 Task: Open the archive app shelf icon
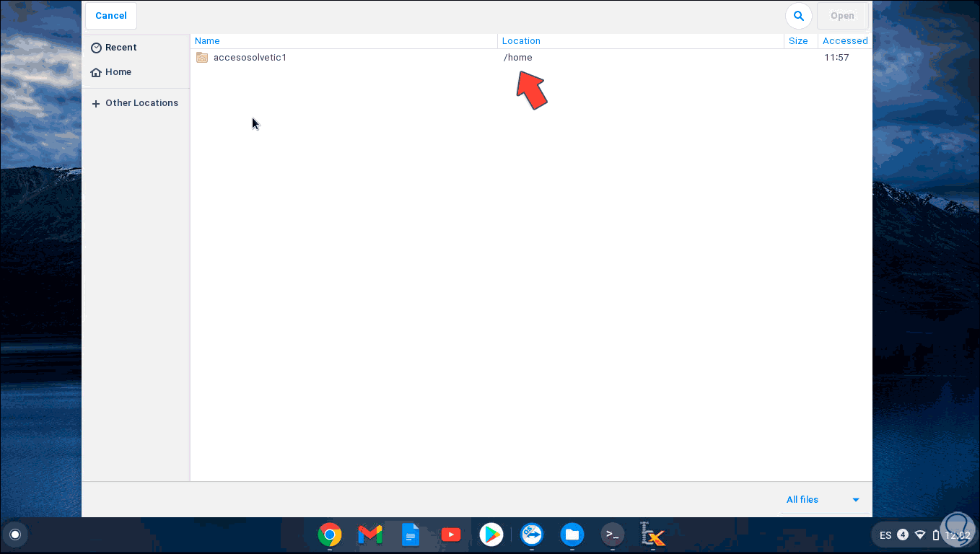(653, 535)
